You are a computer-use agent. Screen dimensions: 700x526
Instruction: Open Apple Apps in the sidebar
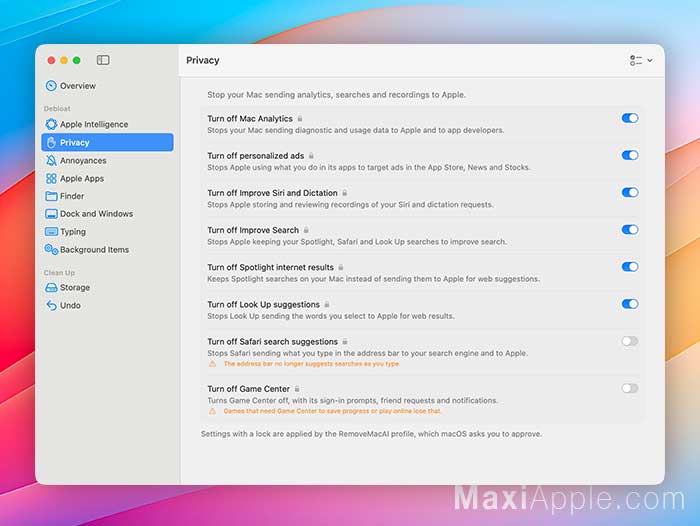tap(107, 179)
